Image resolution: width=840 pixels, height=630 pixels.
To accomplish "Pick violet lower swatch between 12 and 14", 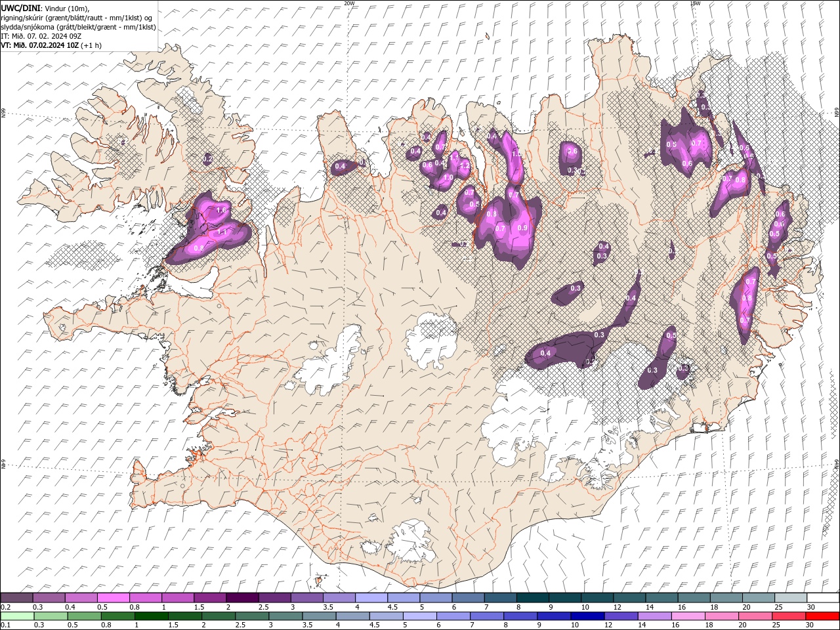I will coord(621,616).
